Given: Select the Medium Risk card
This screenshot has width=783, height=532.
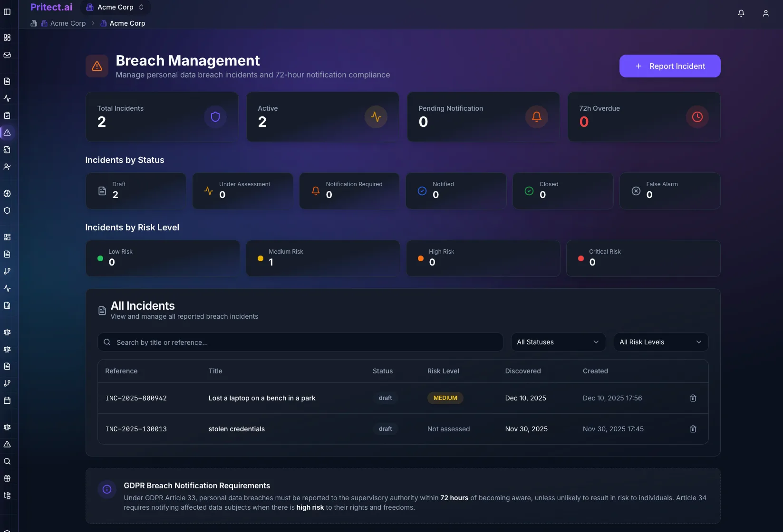Looking at the screenshot, I should coord(323,258).
